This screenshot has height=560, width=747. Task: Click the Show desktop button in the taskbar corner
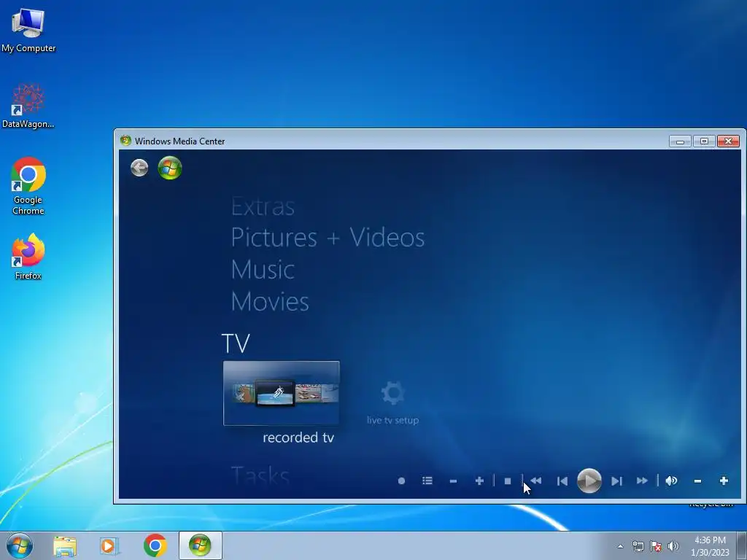coord(742,545)
